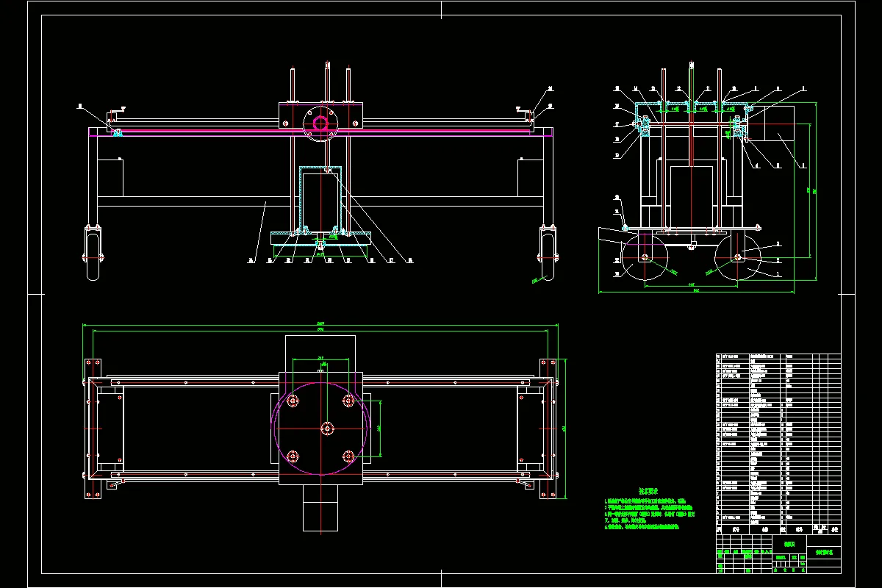Select center bolt hole in top view circle
The image size is (882, 588).
click(327, 428)
